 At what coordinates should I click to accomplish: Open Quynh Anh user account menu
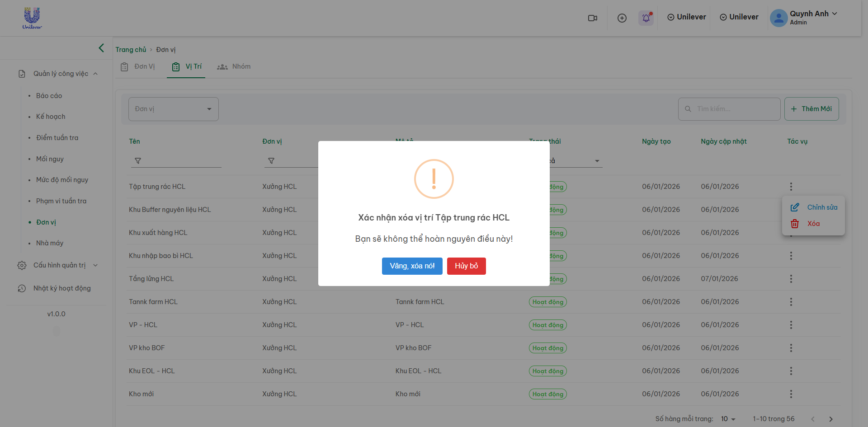coord(805,18)
